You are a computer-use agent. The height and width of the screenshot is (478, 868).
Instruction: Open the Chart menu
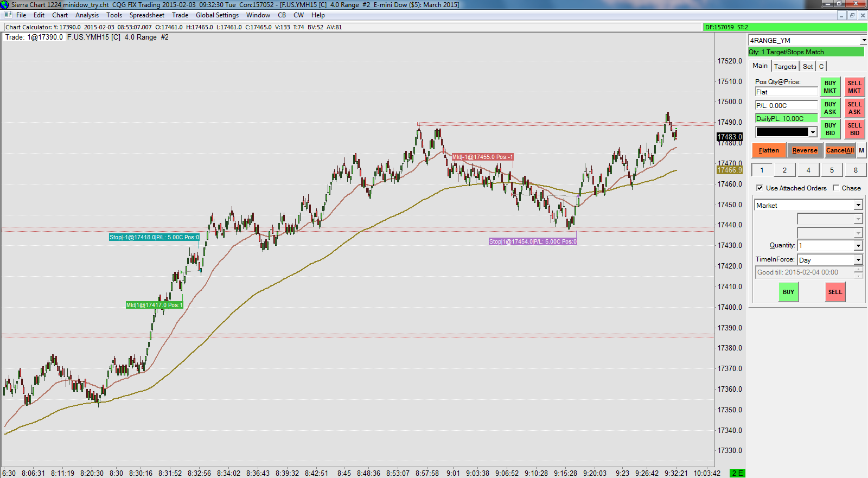point(60,15)
